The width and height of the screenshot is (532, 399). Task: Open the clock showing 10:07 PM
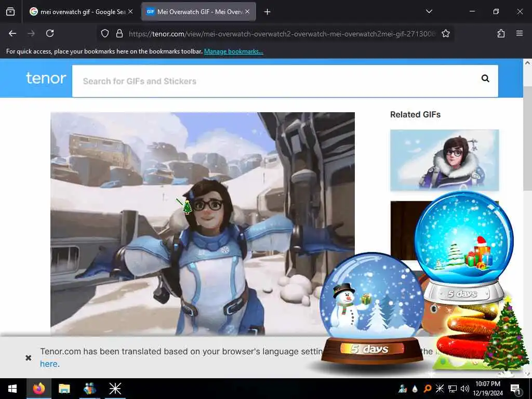tap(488, 389)
